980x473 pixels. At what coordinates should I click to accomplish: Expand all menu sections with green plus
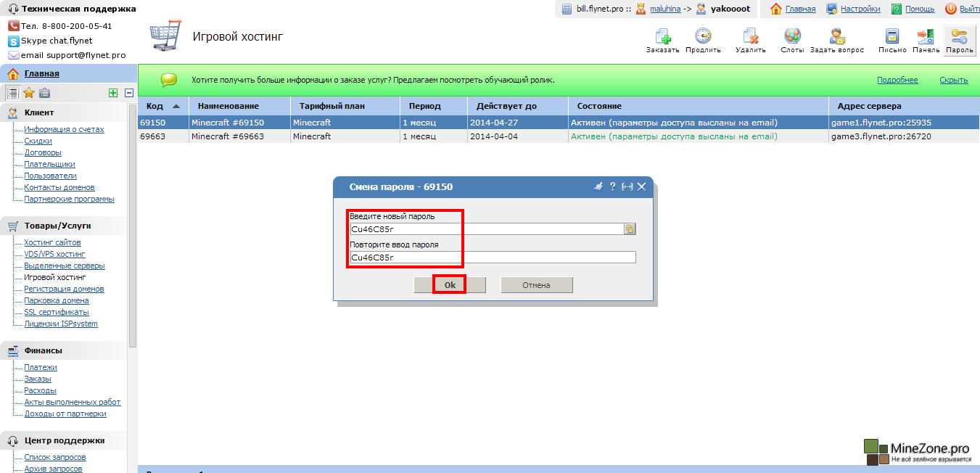(112, 93)
